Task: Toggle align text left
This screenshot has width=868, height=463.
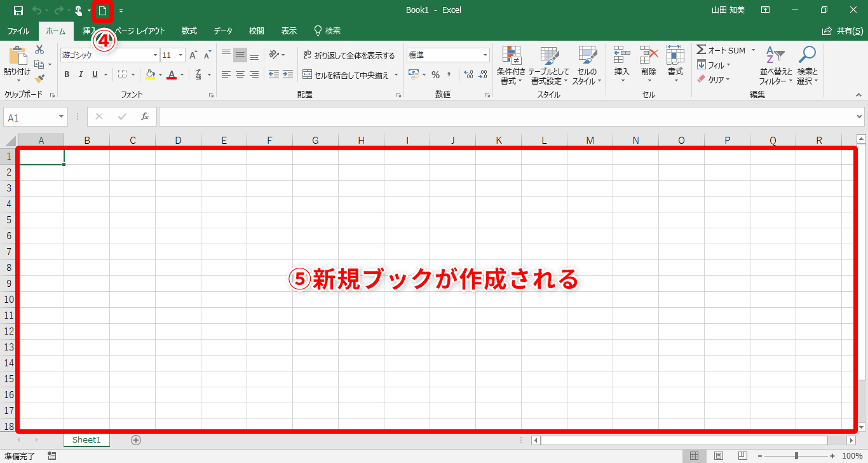Action: click(226, 74)
